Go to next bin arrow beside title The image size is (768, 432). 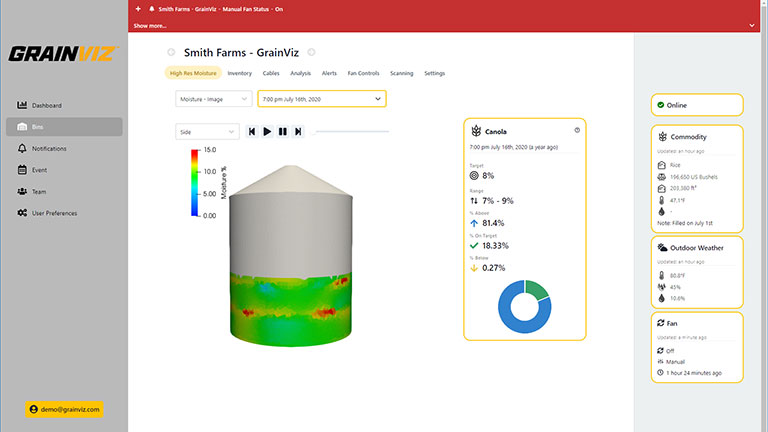click(x=311, y=52)
